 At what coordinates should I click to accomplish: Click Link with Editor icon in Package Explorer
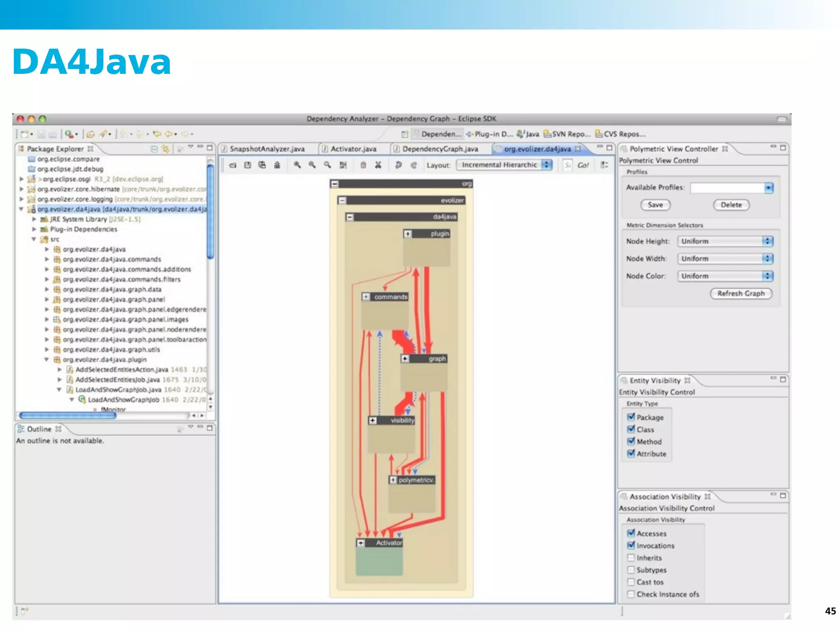[165, 148]
